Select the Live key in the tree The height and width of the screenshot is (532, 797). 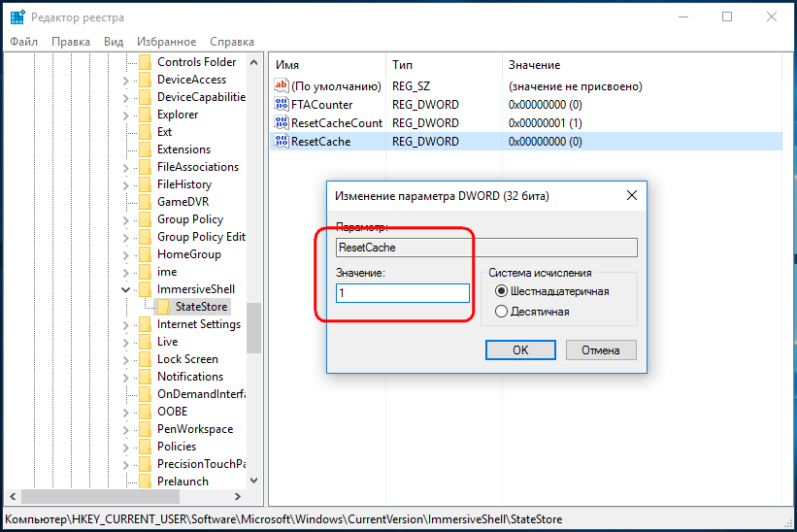coord(167,342)
